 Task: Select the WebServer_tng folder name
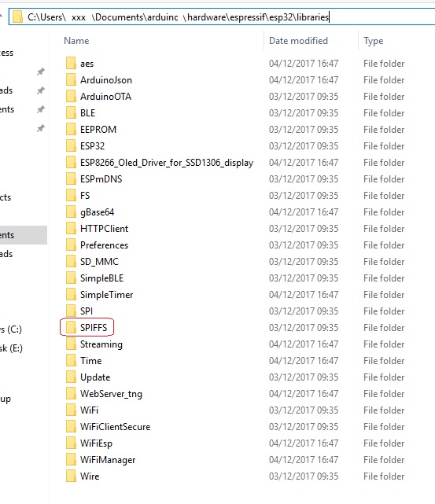pos(111,394)
